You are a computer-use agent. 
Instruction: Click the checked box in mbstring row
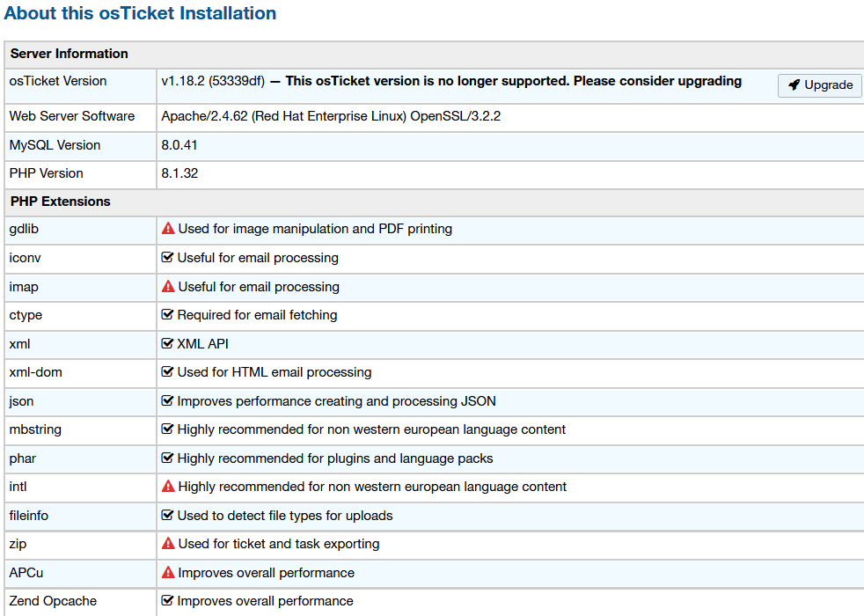pos(168,429)
